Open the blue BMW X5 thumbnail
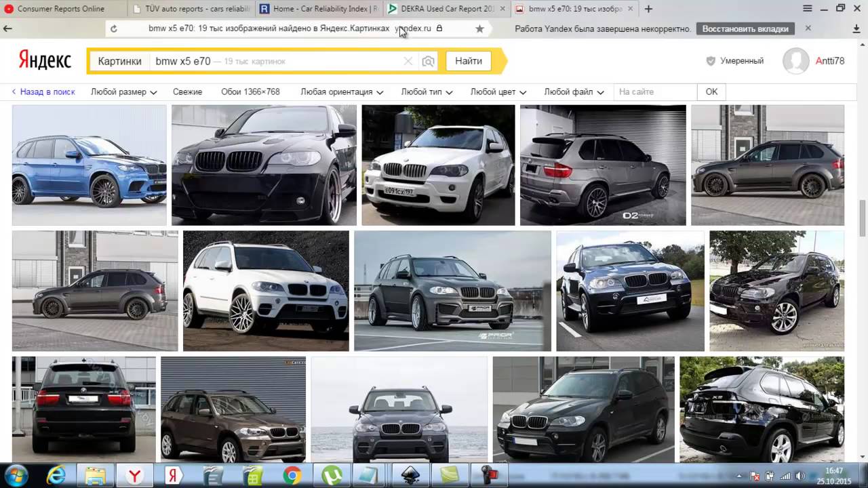Viewport: 868px width, 488px height. coord(89,165)
